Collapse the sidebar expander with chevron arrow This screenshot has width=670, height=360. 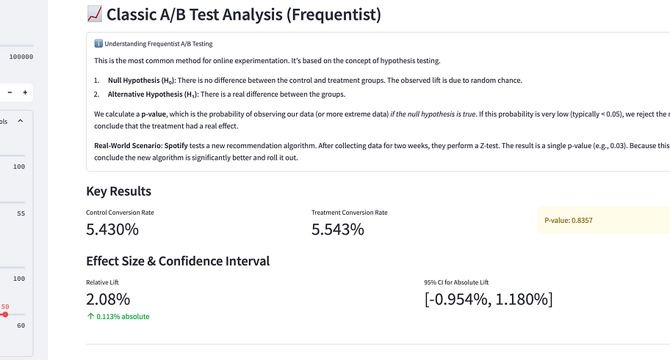point(20,121)
